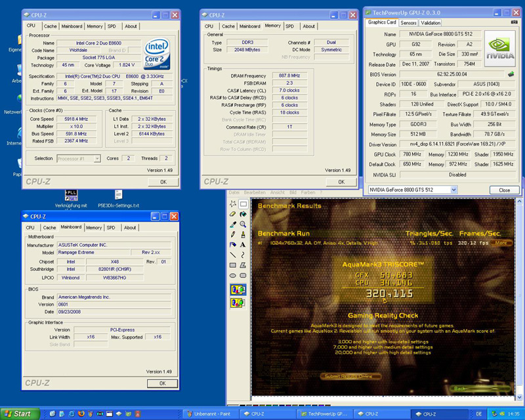Select the Line tool in Paint

tap(233, 255)
